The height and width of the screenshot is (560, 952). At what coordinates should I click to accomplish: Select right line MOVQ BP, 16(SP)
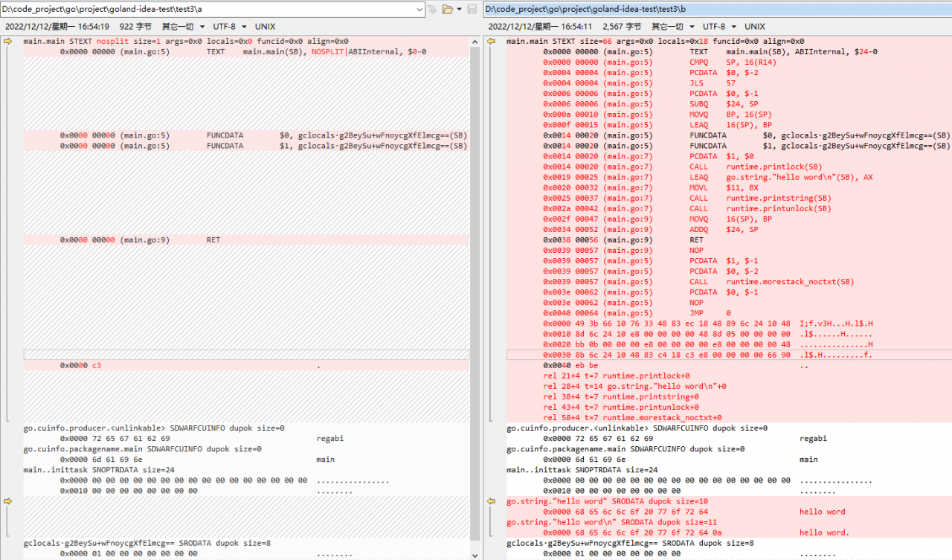pyautogui.click(x=727, y=115)
